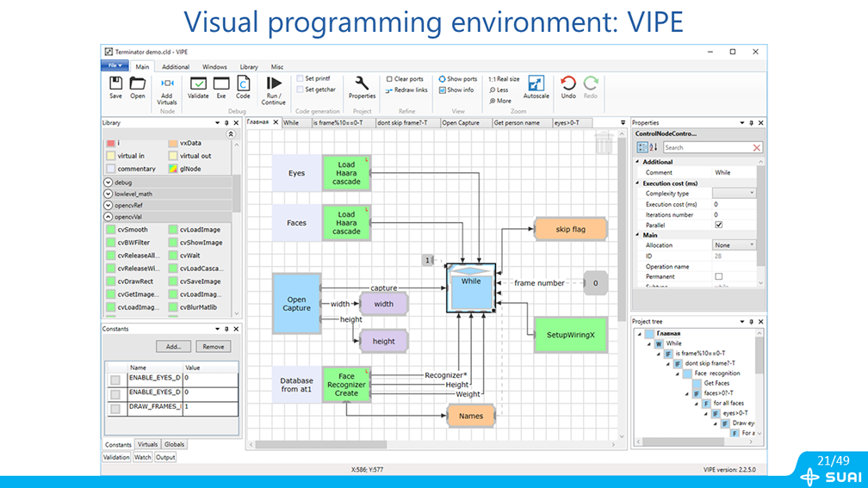Open the Allocation dropdown set to None
The height and width of the screenshot is (488, 868).
pyautogui.click(x=734, y=245)
